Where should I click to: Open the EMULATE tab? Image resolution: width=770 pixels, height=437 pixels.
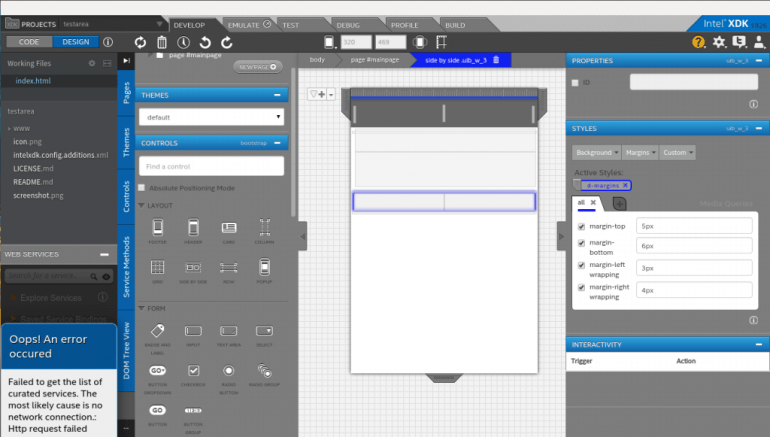point(249,25)
